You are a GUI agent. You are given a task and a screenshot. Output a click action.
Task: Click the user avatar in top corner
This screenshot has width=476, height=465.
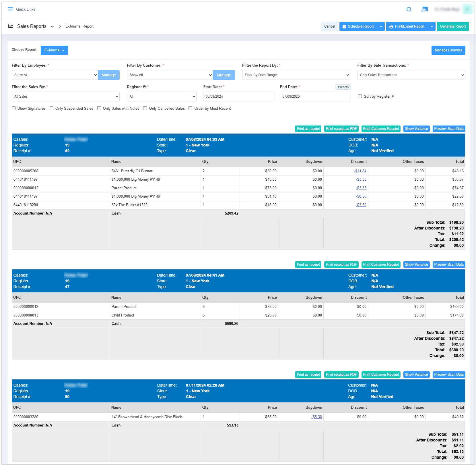[467, 9]
